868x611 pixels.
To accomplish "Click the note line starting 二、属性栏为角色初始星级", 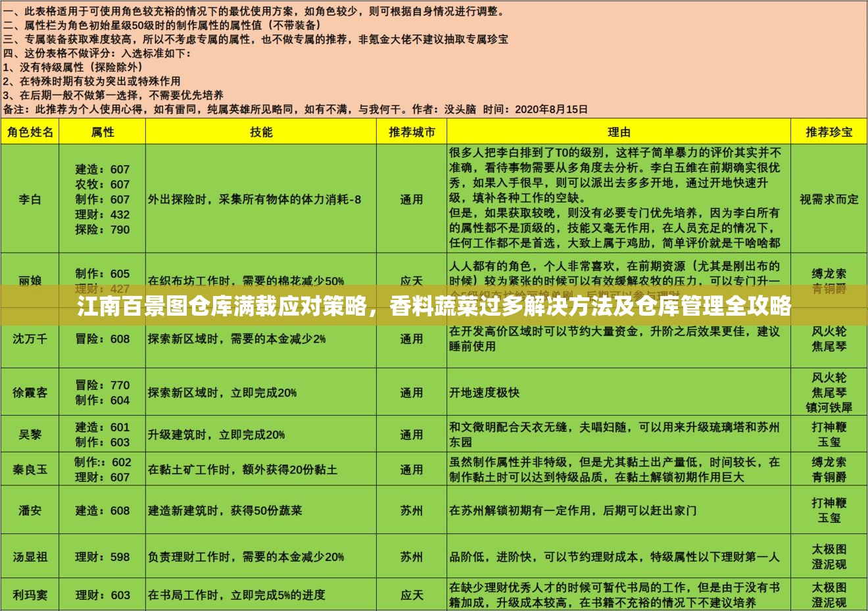I will click(x=162, y=25).
